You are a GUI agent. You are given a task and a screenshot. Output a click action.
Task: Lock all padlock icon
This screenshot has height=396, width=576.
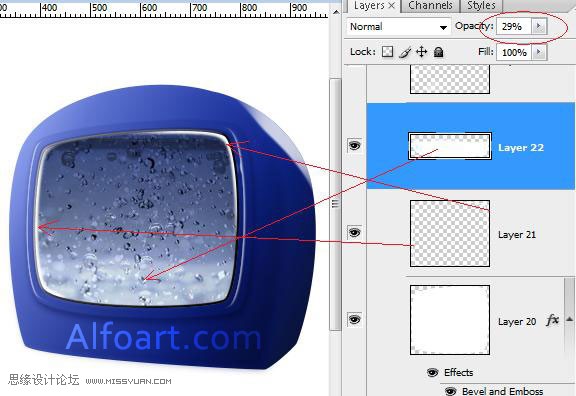coord(438,52)
